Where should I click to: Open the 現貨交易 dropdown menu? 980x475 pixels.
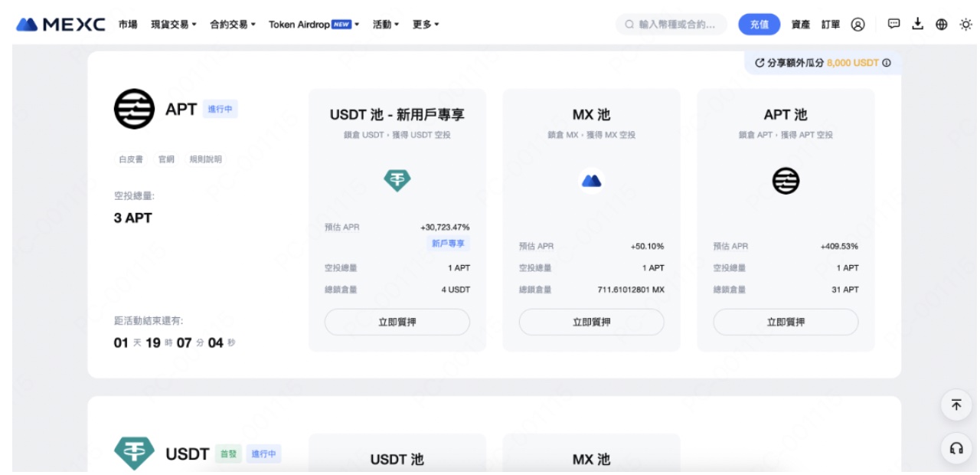pyautogui.click(x=174, y=25)
